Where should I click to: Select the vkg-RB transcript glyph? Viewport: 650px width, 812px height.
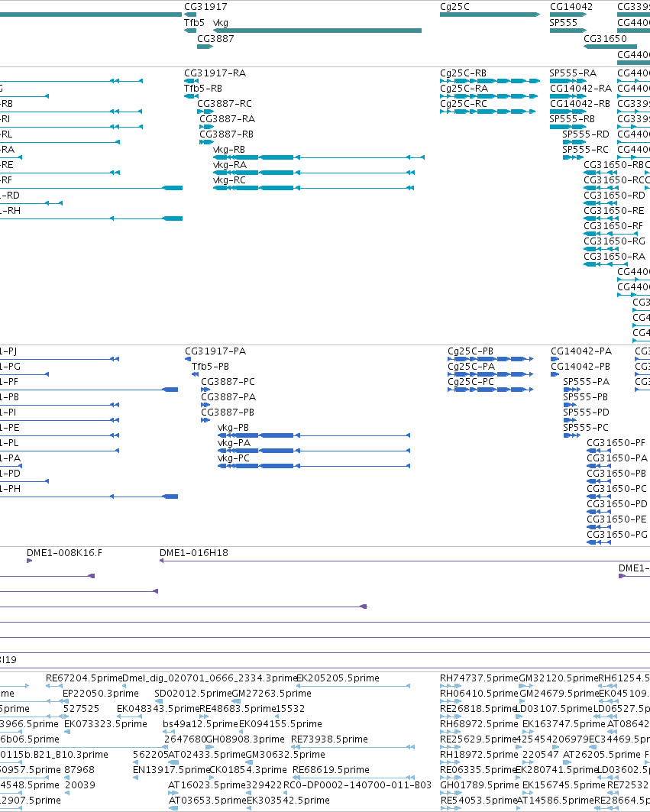tap(319, 157)
